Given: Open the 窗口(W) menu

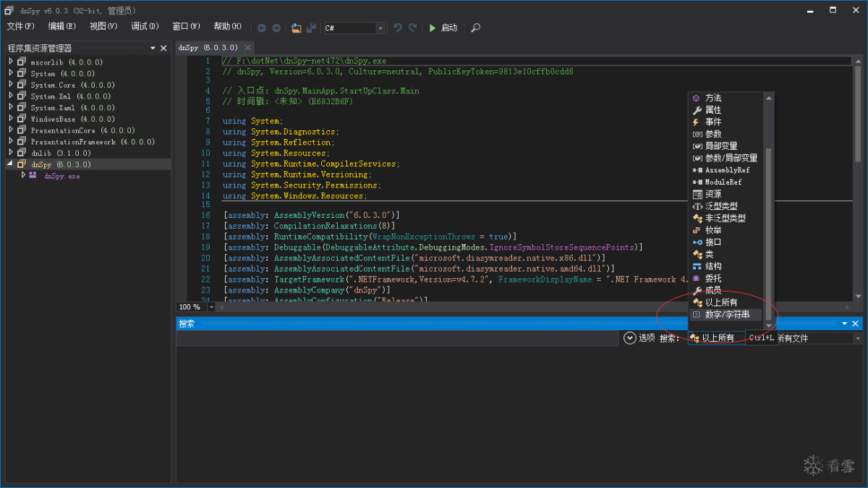Looking at the screenshot, I should click(186, 27).
